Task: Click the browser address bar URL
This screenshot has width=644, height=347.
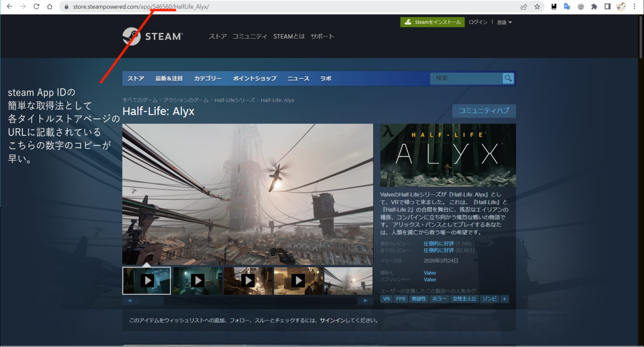Action: pyautogui.click(x=141, y=7)
